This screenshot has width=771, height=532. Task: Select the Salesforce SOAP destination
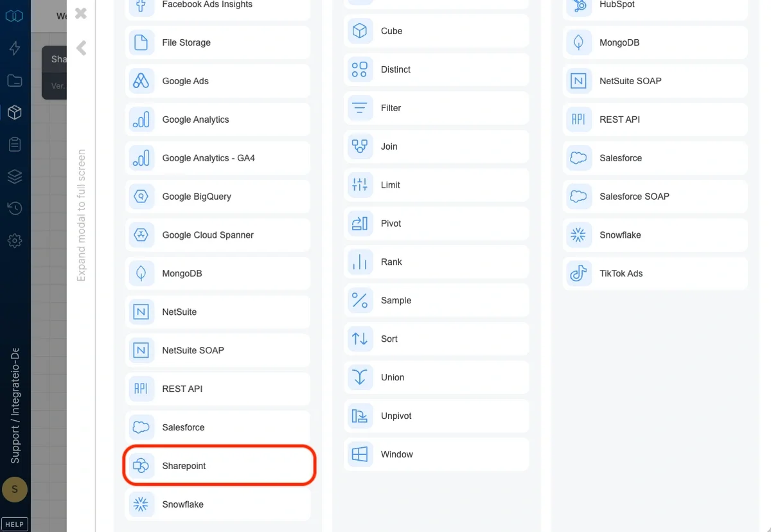click(655, 197)
